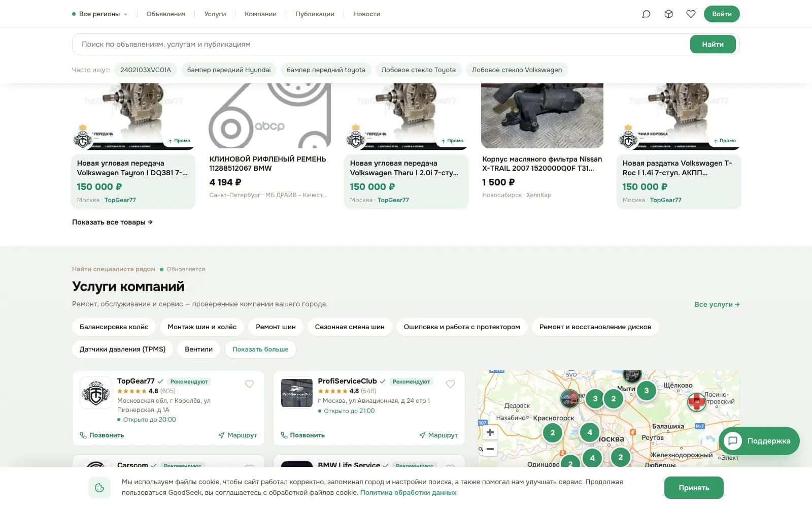The width and height of the screenshot is (812, 508).
Task: Call ProfiServiceClub via Позвонить
Action: click(303, 435)
